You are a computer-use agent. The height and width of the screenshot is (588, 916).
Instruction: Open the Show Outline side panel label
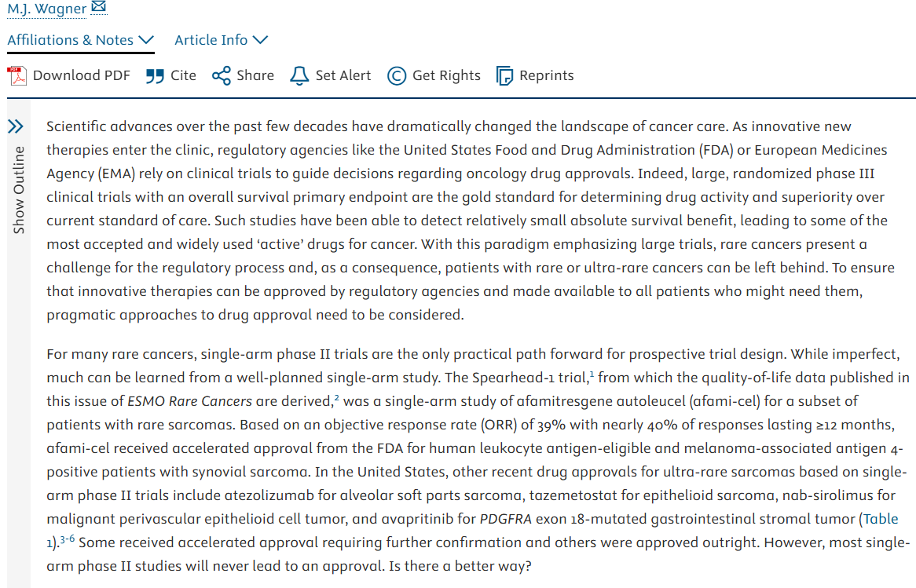(19, 189)
